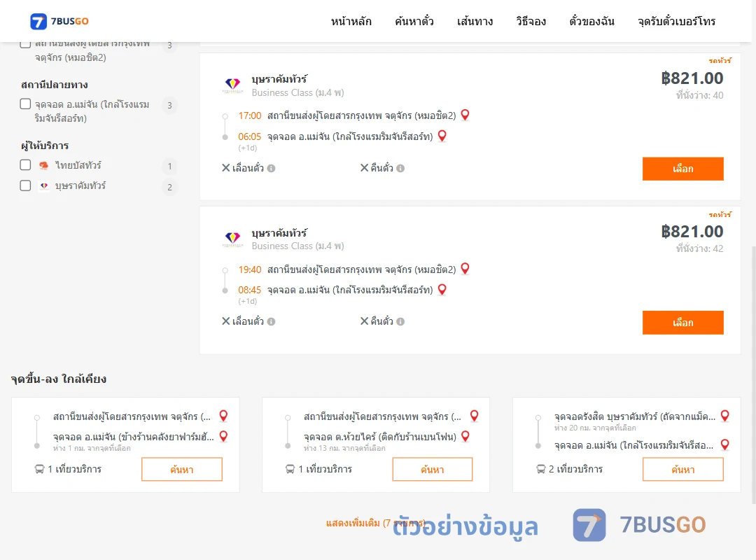The image size is (756, 560).
Task: Open map pin for 08:45 แม่จัน arrival
Action: 442,289
